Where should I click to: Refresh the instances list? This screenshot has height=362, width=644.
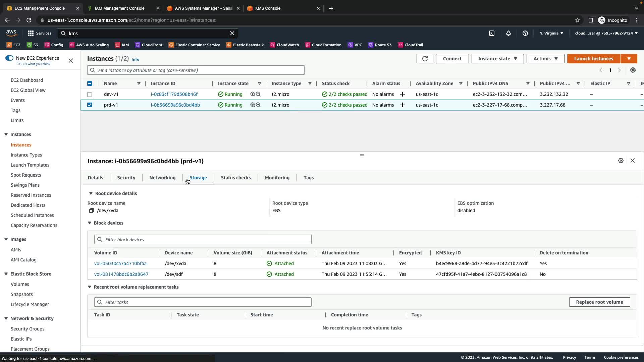click(425, 59)
